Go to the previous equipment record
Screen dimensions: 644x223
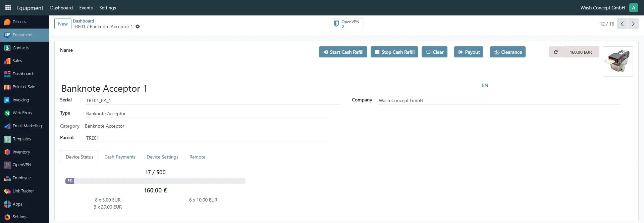pos(622,24)
